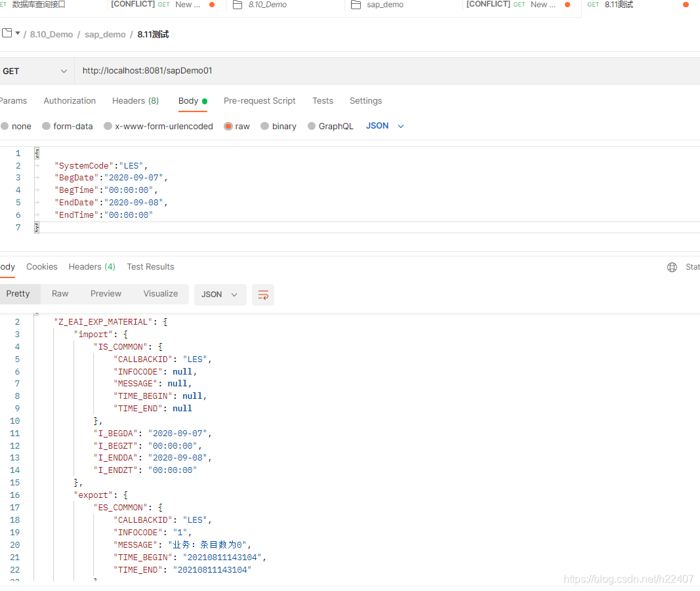This screenshot has height=591, width=700.
Task: Open the response JSON format dropdown
Action: click(220, 295)
